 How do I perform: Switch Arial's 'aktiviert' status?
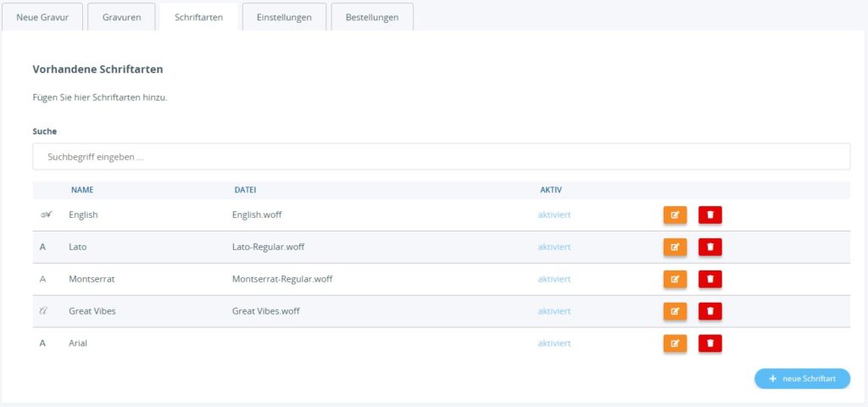554,343
